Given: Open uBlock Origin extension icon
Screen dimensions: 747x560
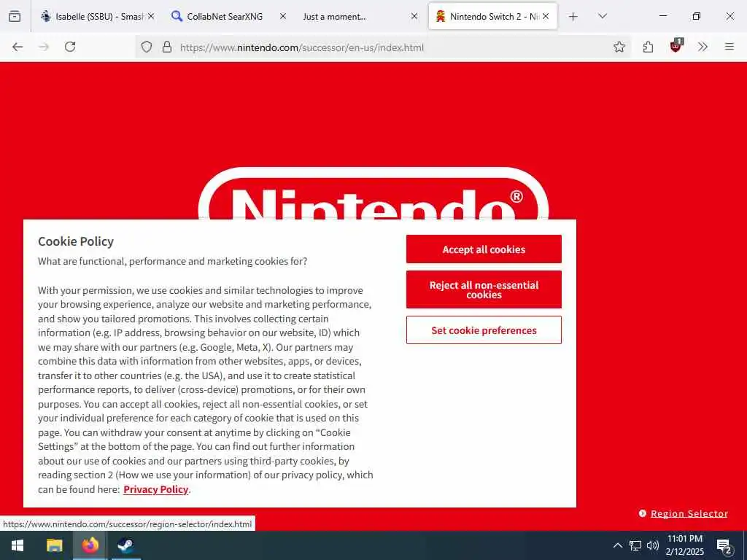Looking at the screenshot, I should coord(676,46).
